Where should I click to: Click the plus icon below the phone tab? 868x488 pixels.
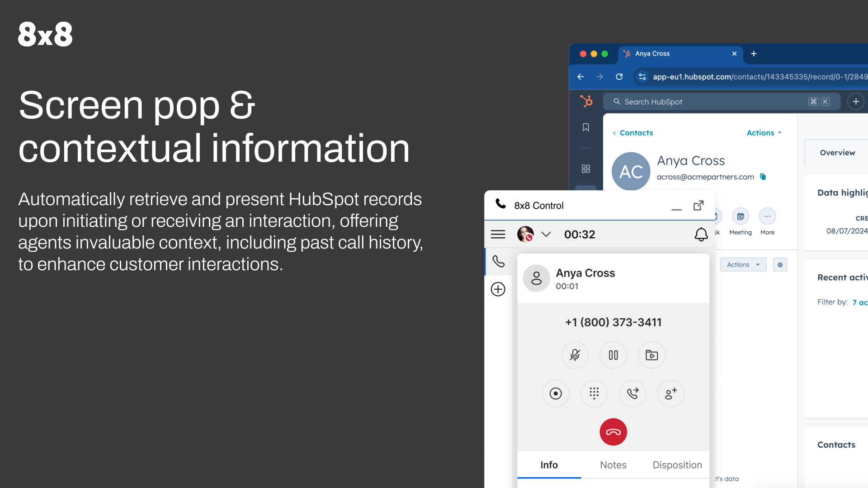[498, 289]
